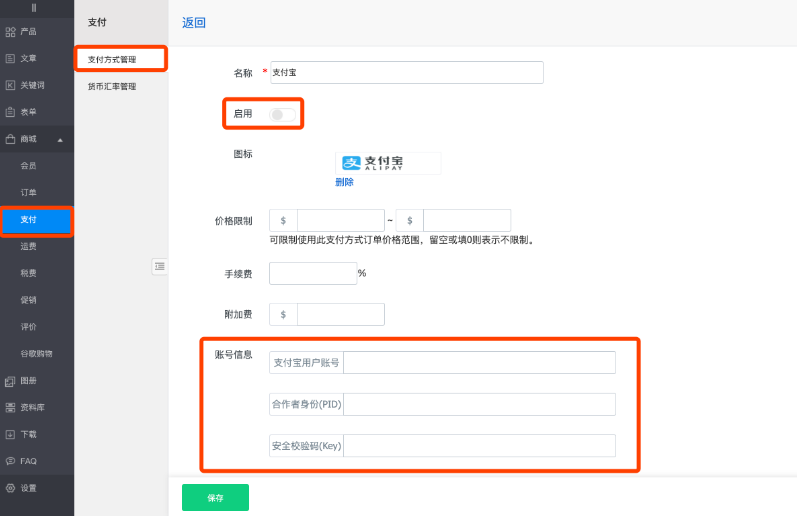Toggle the 启用 enable switch
The image size is (797, 516).
tap(281, 114)
